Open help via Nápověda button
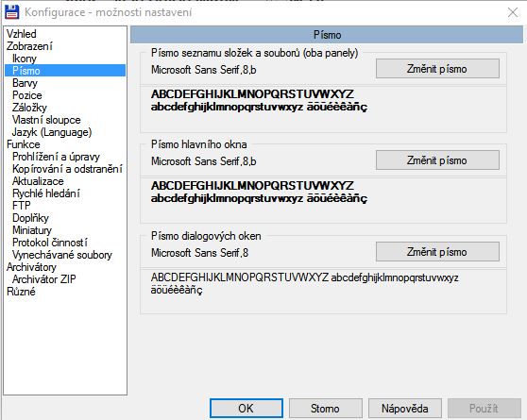527x420 pixels. 404,409
